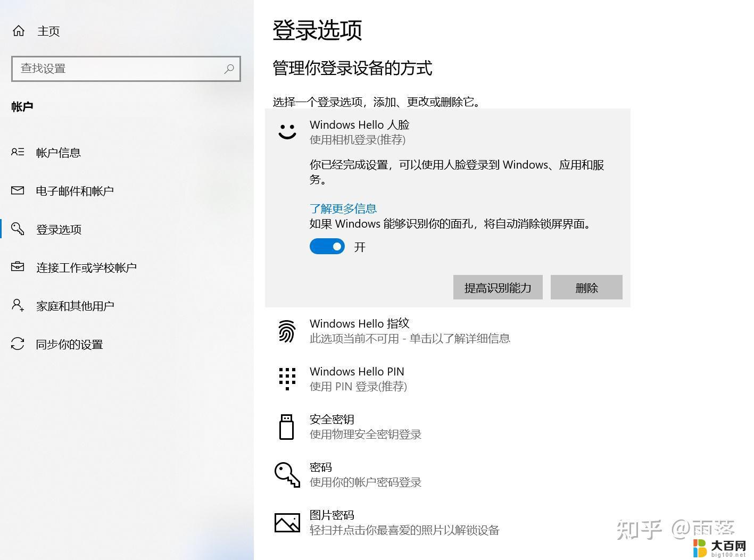
Task: Go to 电子邮件和帐户 page
Action: pos(75,191)
